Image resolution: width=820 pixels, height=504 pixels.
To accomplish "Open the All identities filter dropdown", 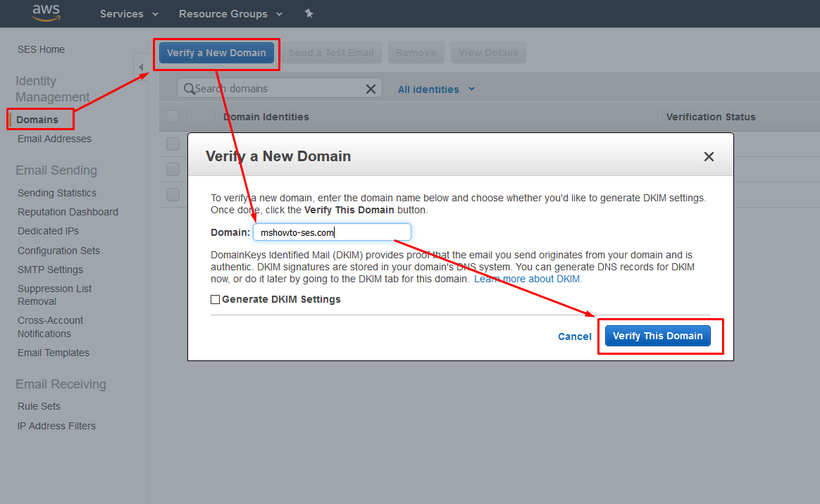I will coord(436,89).
